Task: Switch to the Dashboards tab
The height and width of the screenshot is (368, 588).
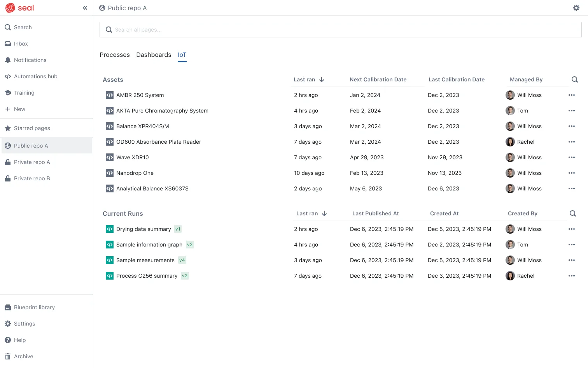Action: 154,55
